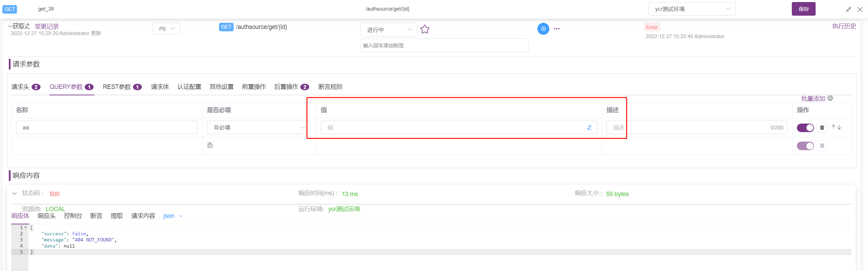This screenshot has height=271, width=868.
Task: Click the 500 status code value
Action: click(54, 194)
